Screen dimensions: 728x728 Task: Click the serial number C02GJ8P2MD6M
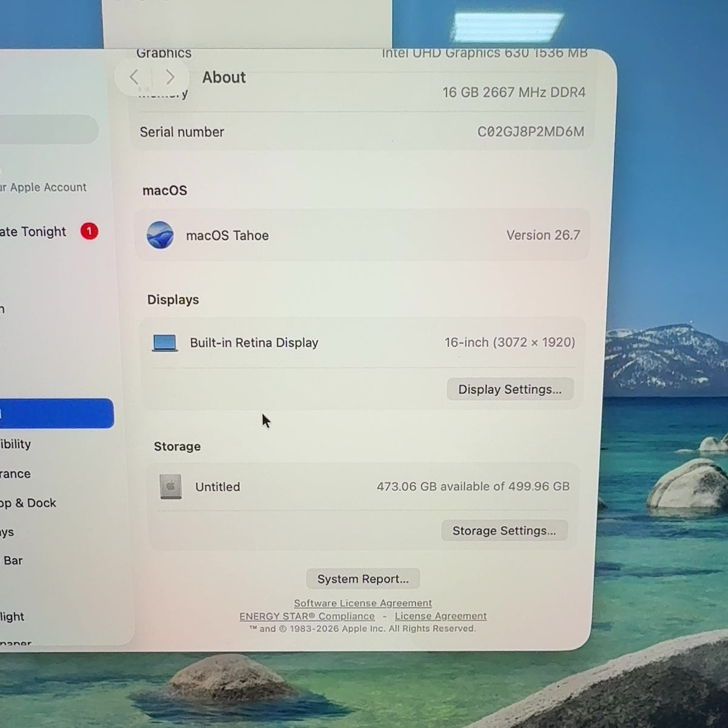pyautogui.click(x=531, y=132)
